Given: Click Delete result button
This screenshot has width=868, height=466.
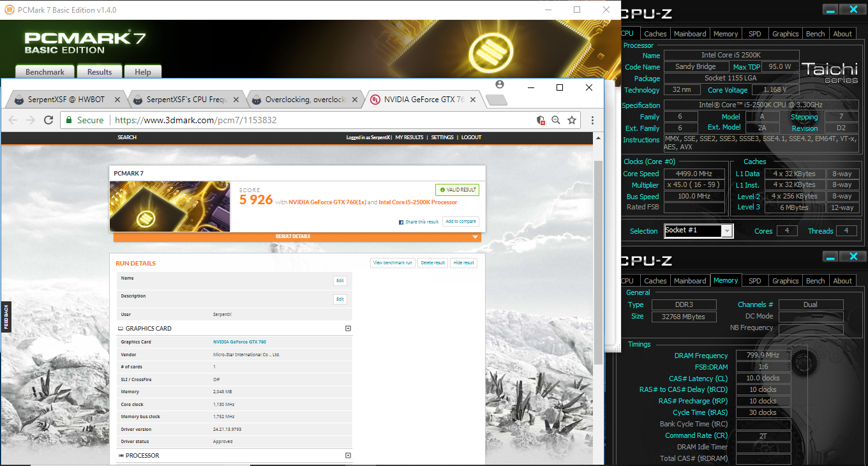Looking at the screenshot, I should 433,263.
